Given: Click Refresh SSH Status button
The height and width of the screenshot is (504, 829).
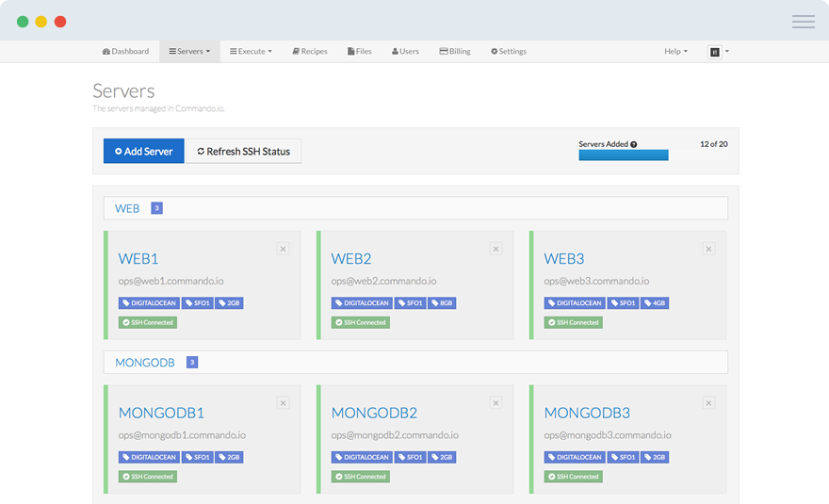Looking at the screenshot, I should pos(244,152).
